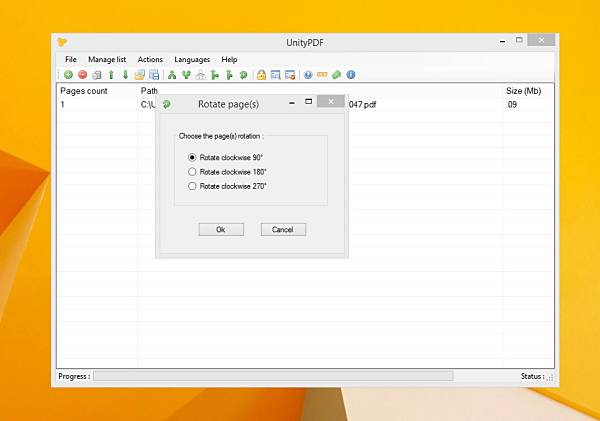Click the window with magnifier toolbar icon
600x421 pixels.
tap(276, 75)
